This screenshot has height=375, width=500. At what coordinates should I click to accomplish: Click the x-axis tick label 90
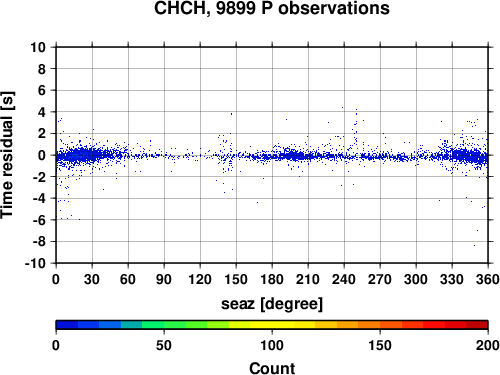click(164, 279)
